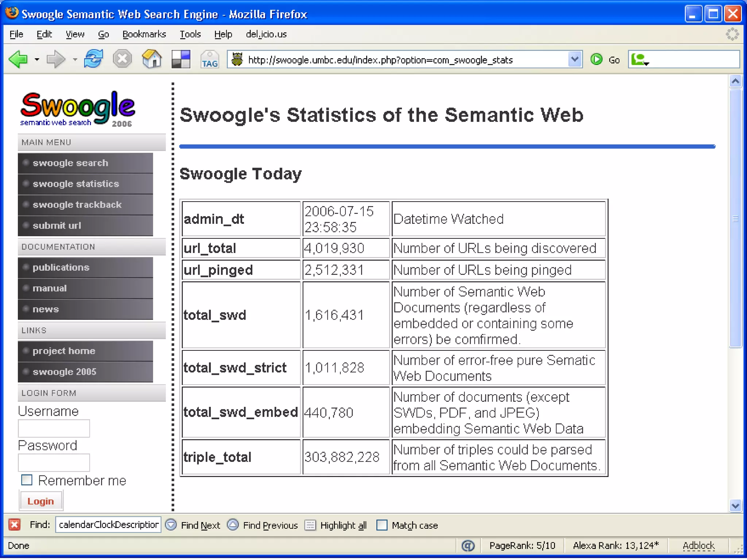747x560 pixels.
Task: Open the Tools menu
Action: pos(190,34)
